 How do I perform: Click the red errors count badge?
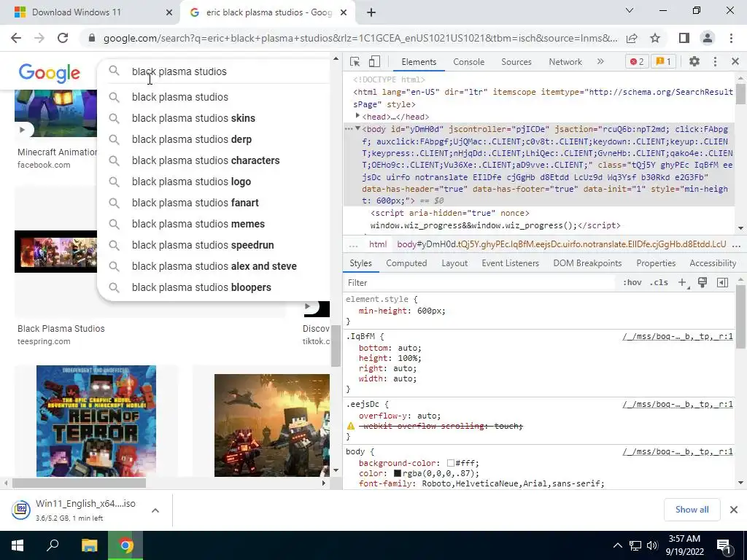click(636, 61)
